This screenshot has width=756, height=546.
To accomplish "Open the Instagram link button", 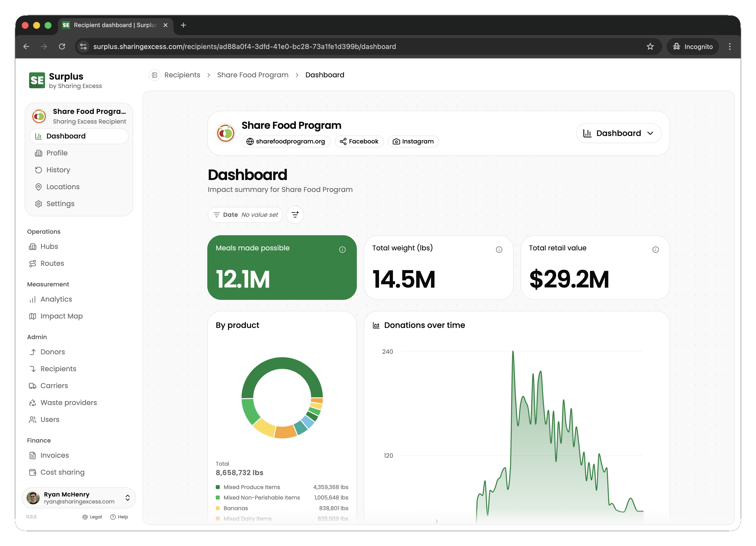I will point(413,141).
